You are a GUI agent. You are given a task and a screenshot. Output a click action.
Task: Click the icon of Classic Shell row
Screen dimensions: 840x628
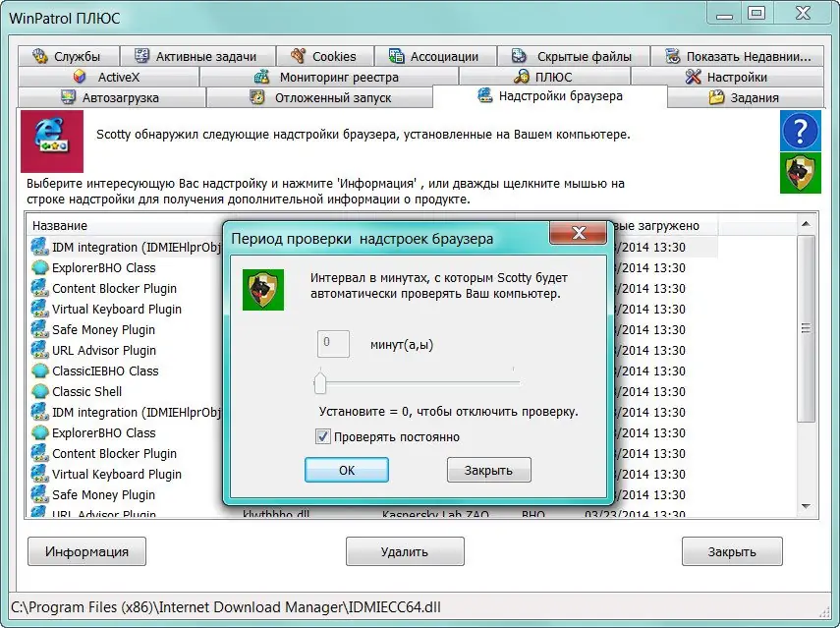coord(40,392)
